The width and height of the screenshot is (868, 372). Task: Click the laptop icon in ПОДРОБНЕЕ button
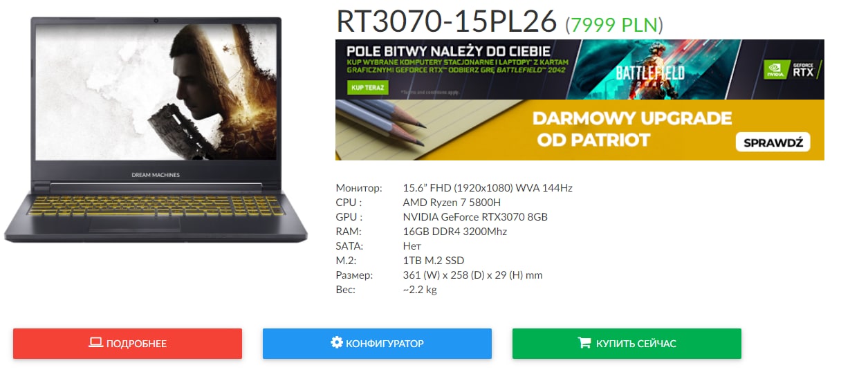95,343
